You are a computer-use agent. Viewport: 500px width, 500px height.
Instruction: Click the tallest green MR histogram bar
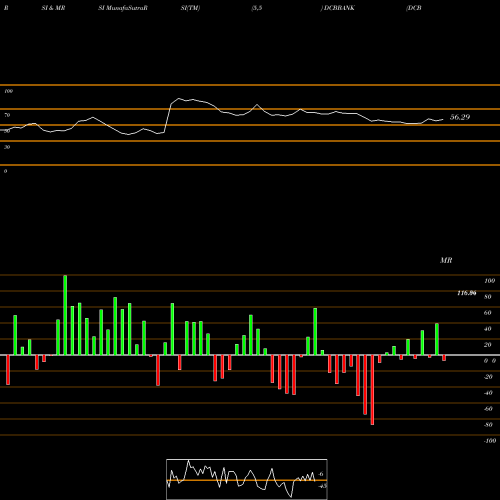click(65, 315)
